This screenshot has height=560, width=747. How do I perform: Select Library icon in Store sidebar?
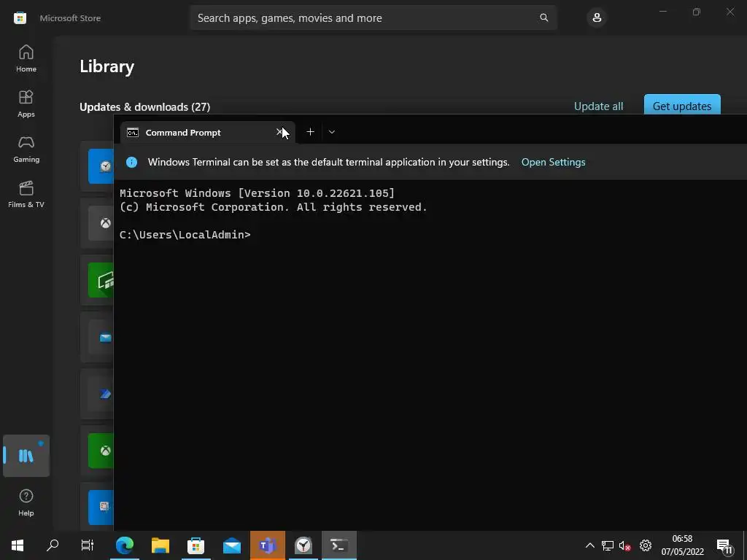(x=26, y=456)
